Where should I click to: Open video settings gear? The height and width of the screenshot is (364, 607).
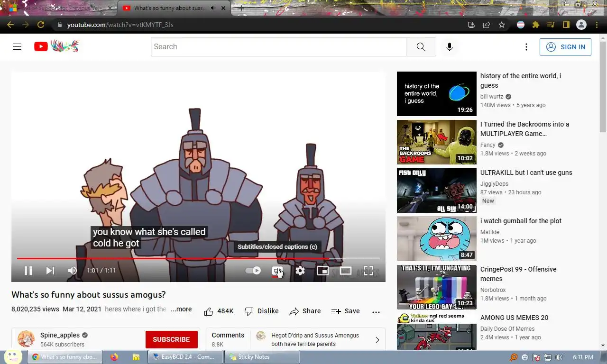click(300, 271)
